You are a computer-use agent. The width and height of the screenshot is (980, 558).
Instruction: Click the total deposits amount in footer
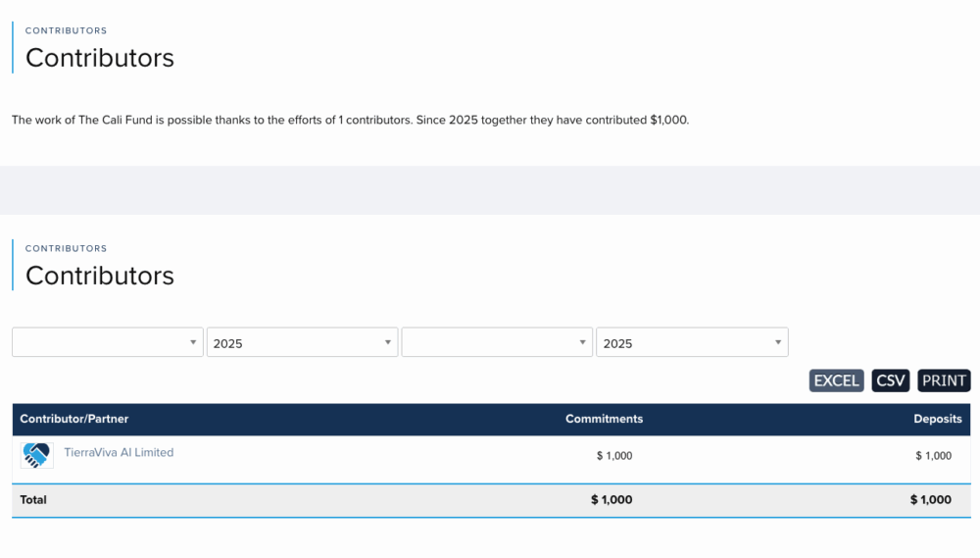tap(930, 500)
